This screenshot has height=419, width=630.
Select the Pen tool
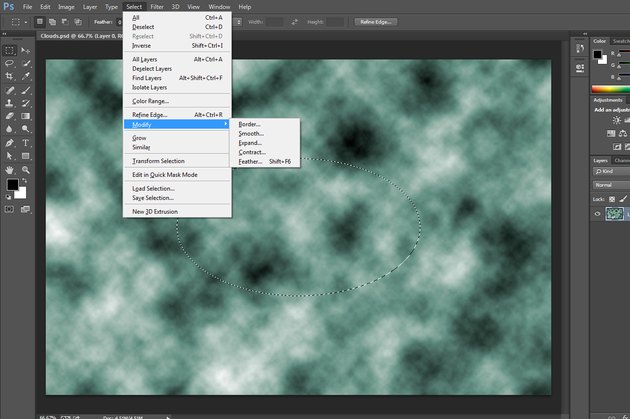[x=10, y=143]
